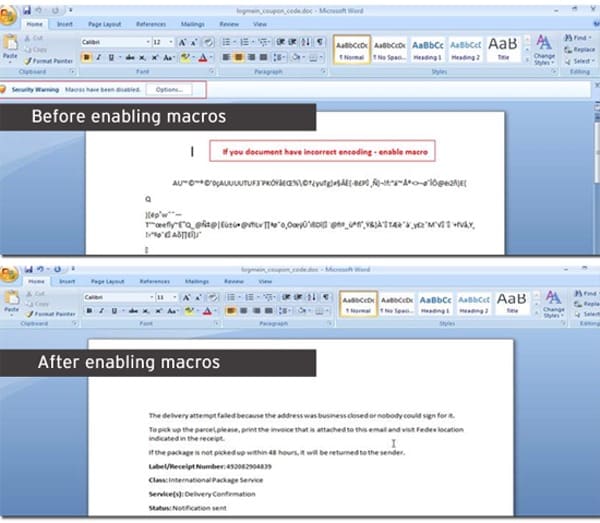The image size is (600, 523).
Task: Click the Options... button on Security Warning bar
Action: coord(169,90)
